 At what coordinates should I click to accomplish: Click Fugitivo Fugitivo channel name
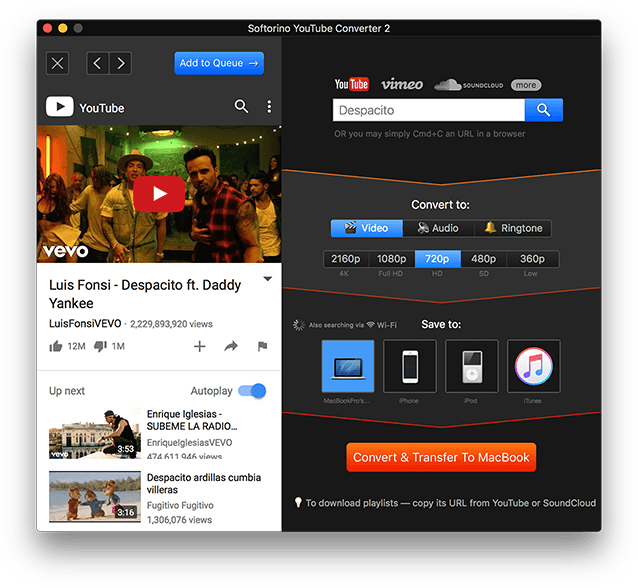(180, 505)
